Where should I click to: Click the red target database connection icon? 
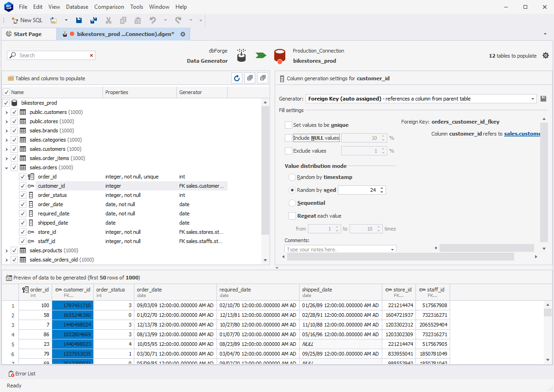279,56
